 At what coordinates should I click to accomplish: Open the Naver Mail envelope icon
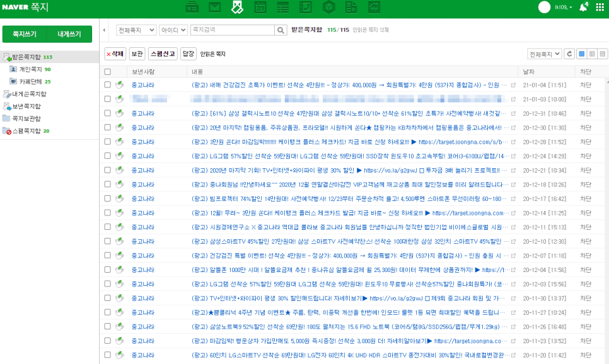point(214,7)
